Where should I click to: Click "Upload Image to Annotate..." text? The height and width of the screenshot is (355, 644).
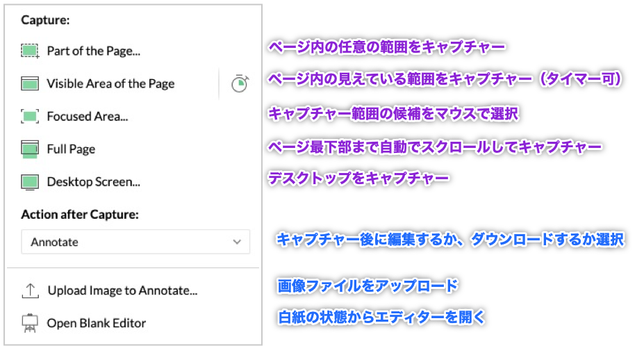[x=122, y=290]
